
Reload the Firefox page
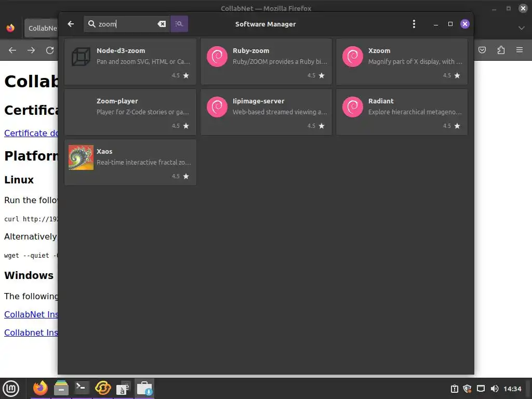click(x=50, y=50)
